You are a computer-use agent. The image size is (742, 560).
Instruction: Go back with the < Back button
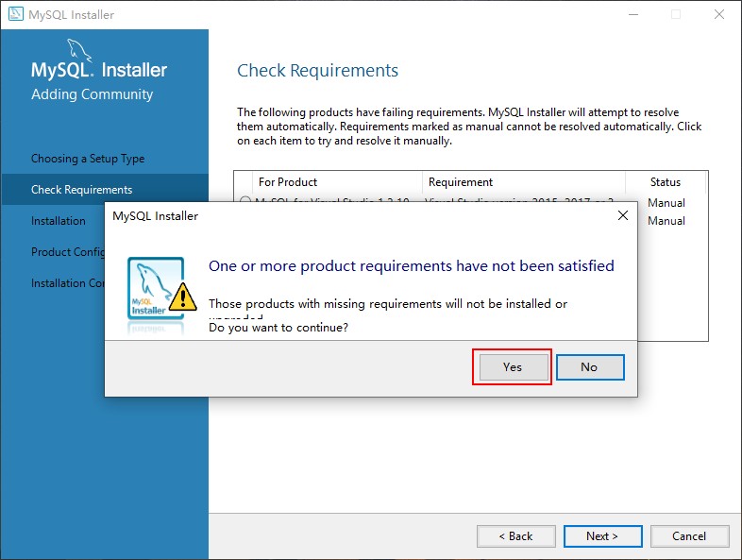click(515, 535)
